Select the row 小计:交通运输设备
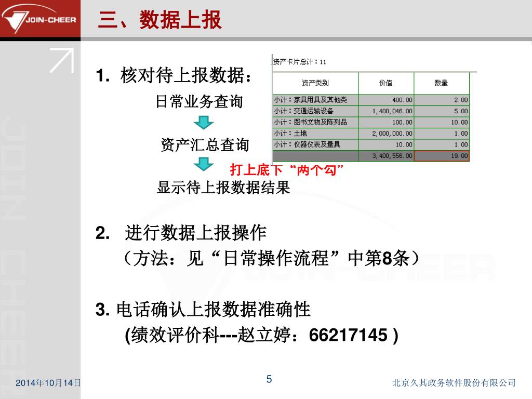The image size is (532, 399). pyautogui.click(x=371, y=111)
